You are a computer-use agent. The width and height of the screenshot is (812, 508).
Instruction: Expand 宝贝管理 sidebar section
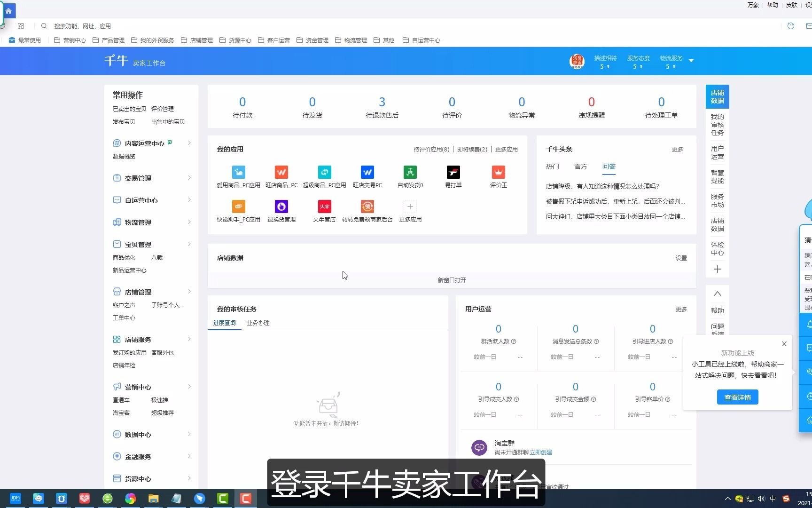(189, 244)
